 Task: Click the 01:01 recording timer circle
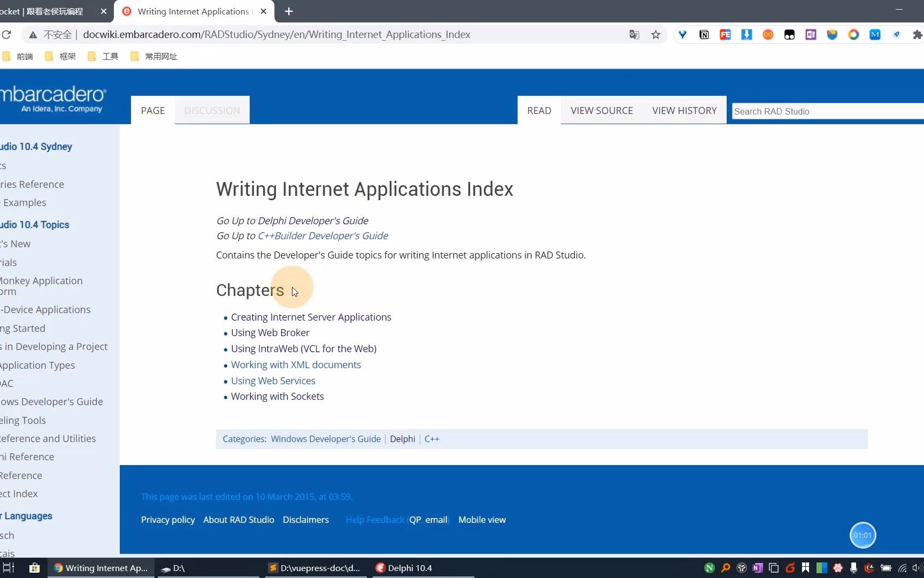pos(863,535)
